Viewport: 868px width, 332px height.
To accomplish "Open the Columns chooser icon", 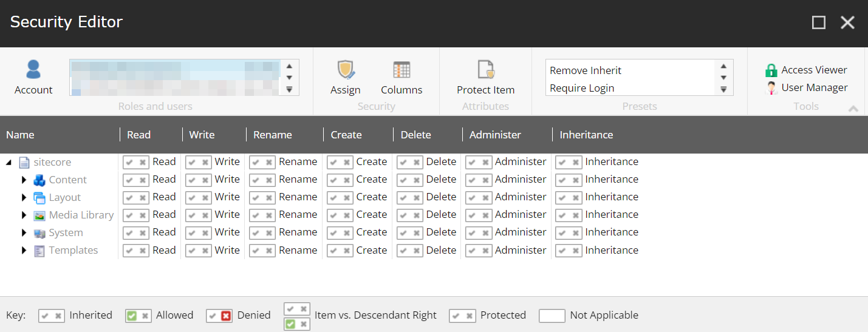I will point(402,70).
